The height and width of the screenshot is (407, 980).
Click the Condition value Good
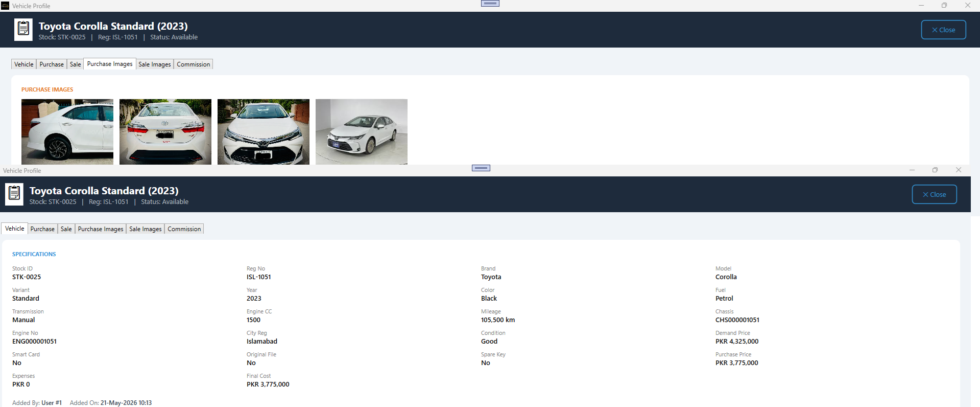point(489,342)
